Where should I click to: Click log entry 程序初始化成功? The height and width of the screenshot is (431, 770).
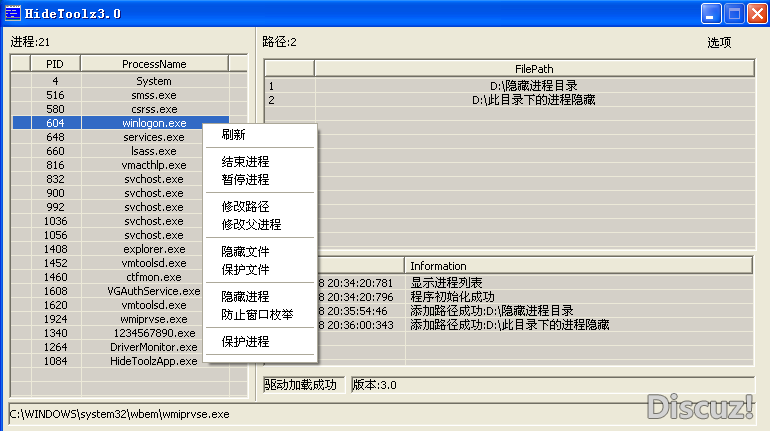[x=452, y=297]
